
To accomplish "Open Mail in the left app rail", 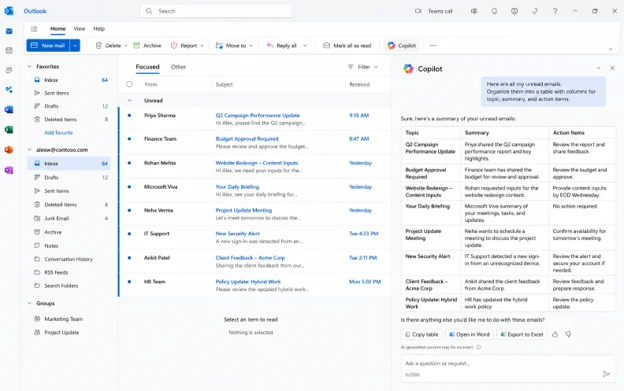I will (x=9, y=31).
